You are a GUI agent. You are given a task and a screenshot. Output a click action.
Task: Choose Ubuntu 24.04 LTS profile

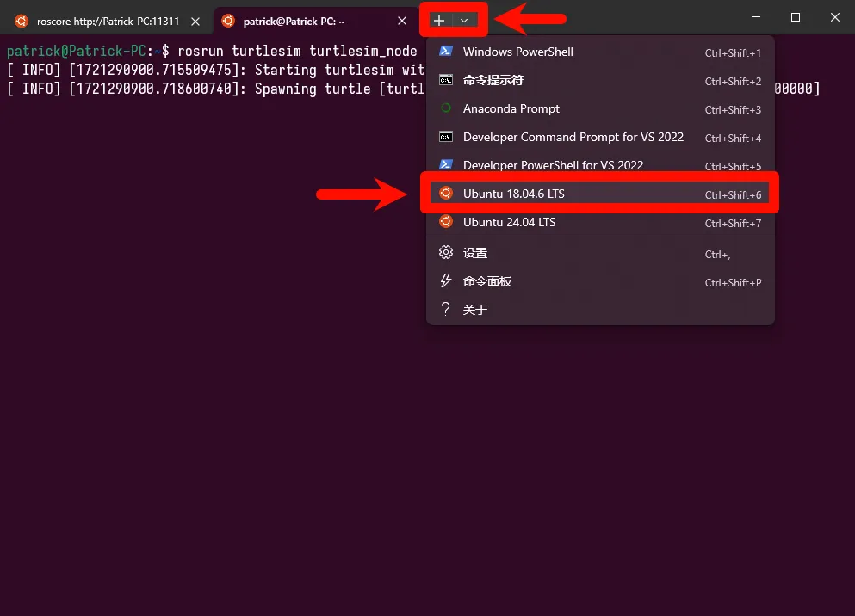point(600,222)
